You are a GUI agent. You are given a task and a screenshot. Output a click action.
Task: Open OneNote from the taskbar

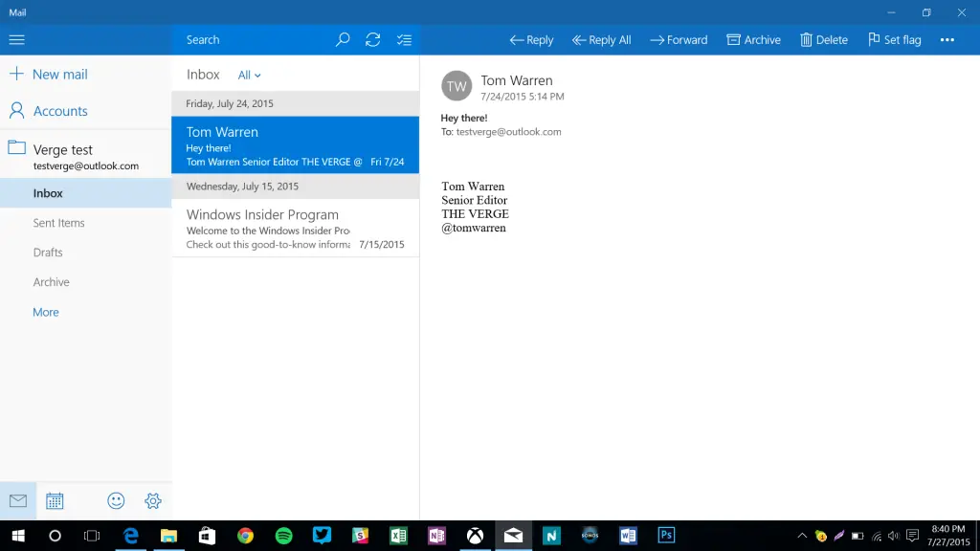pyautogui.click(x=436, y=536)
